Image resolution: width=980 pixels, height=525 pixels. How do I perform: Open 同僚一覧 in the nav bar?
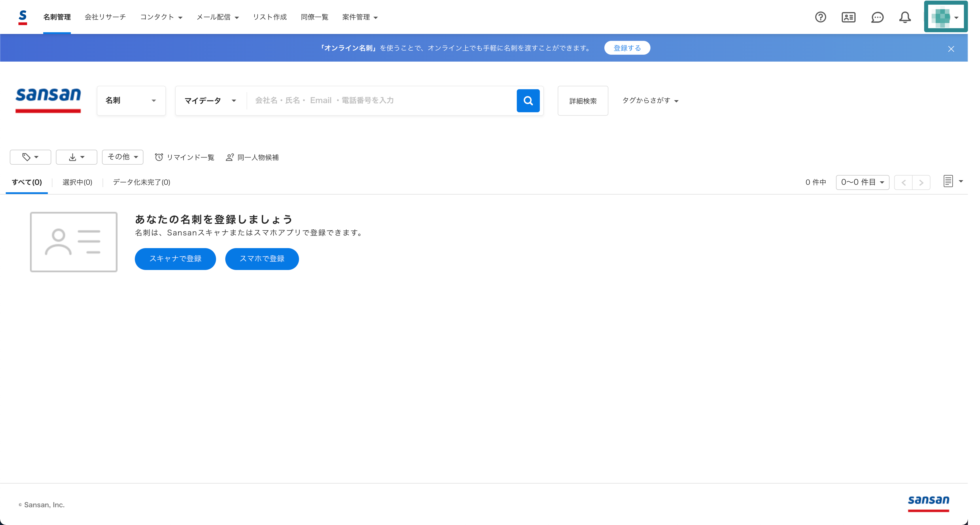[x=314, y=17]
